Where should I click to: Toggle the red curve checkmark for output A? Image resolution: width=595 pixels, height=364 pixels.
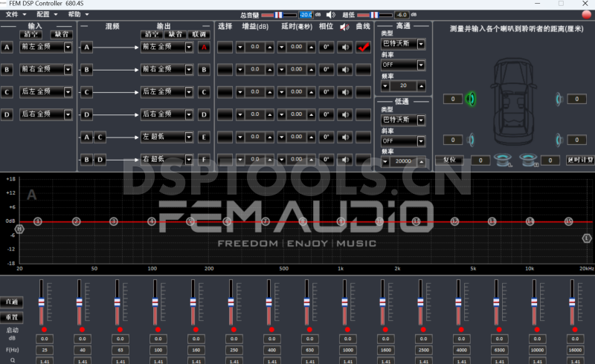[x=363, y=48]
